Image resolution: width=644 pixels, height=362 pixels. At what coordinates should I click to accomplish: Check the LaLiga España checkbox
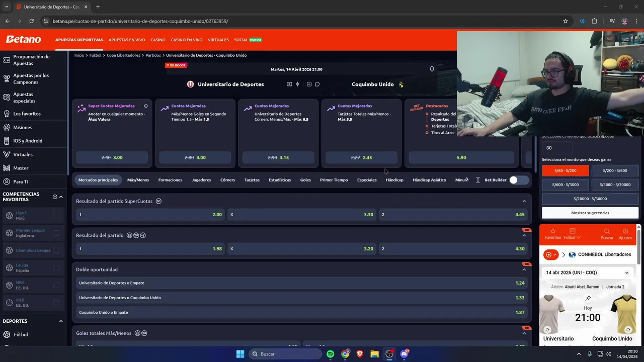(x=56, y=267)
